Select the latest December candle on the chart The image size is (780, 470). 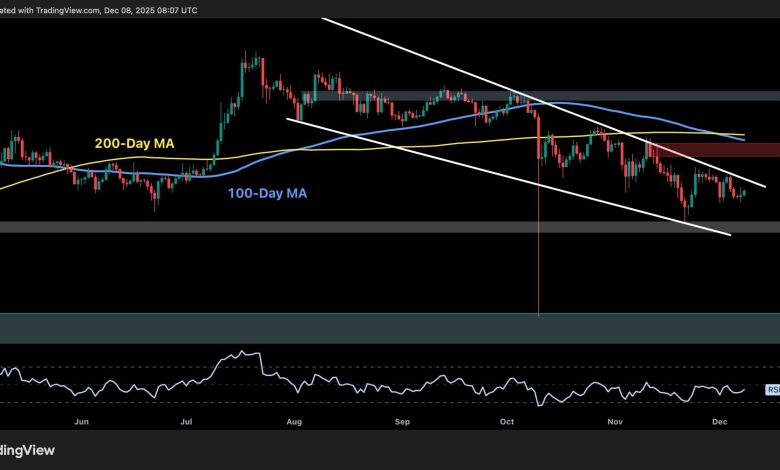coord(743,191)
